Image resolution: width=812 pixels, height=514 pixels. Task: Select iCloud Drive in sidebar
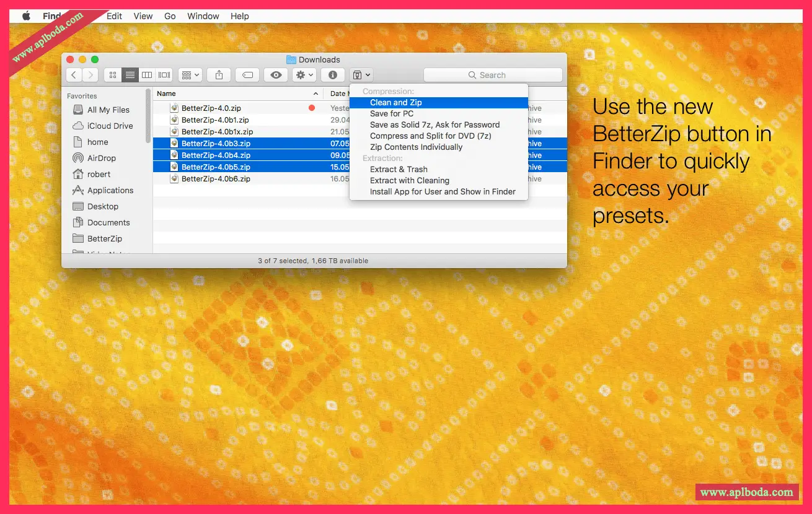point(110,126)
